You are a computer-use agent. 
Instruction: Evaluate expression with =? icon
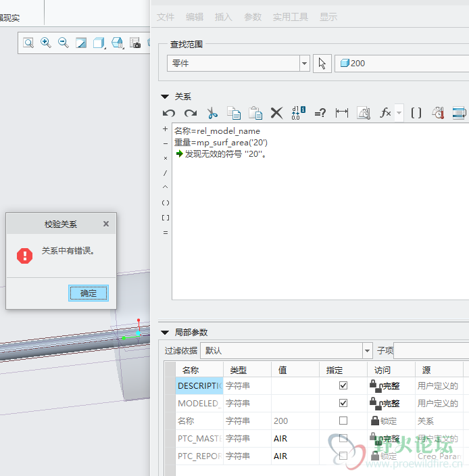click(320, 113)
